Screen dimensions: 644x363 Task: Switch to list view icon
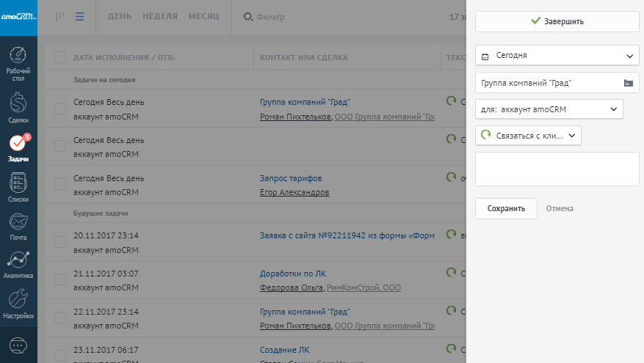(80, 17)
